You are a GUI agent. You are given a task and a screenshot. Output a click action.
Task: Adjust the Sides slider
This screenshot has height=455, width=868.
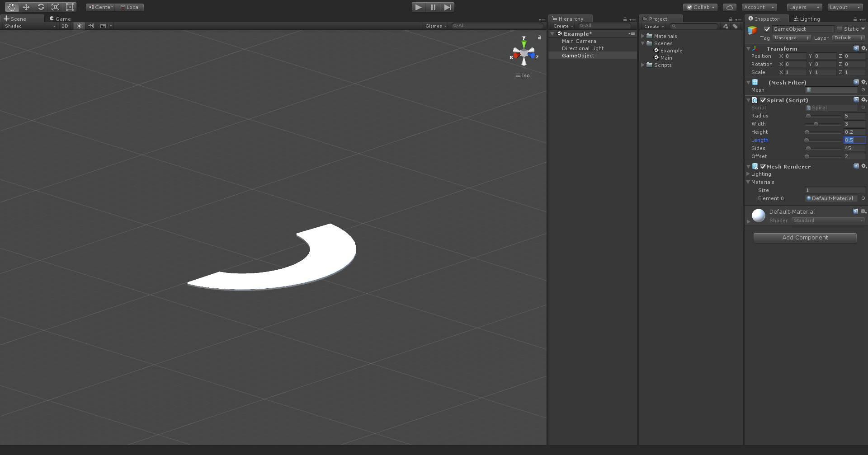click(x=823, y=149)
